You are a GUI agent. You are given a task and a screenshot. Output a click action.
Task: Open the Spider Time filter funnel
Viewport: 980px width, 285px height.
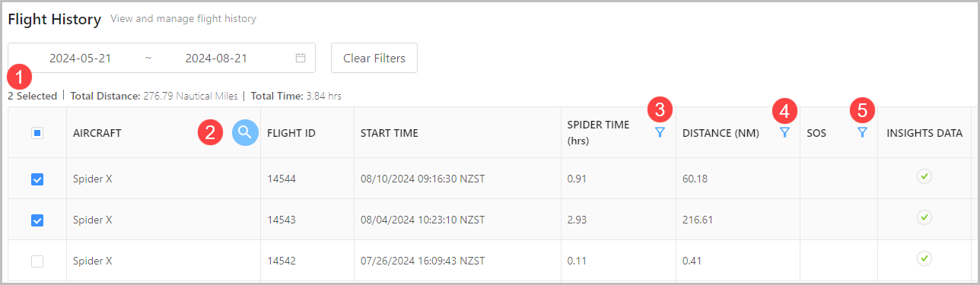[x=660, y=132]
